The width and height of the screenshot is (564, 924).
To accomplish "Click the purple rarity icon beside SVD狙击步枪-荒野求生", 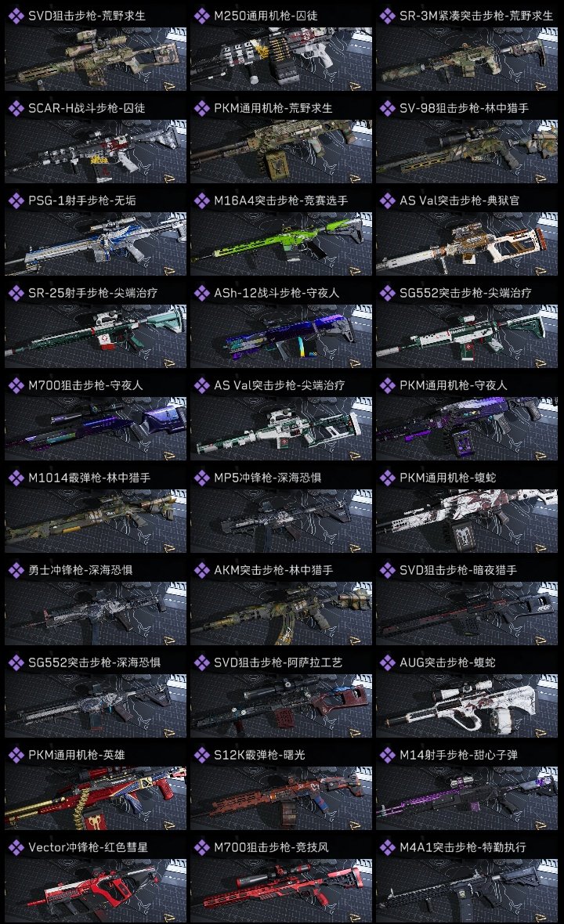I will point(16,16).
